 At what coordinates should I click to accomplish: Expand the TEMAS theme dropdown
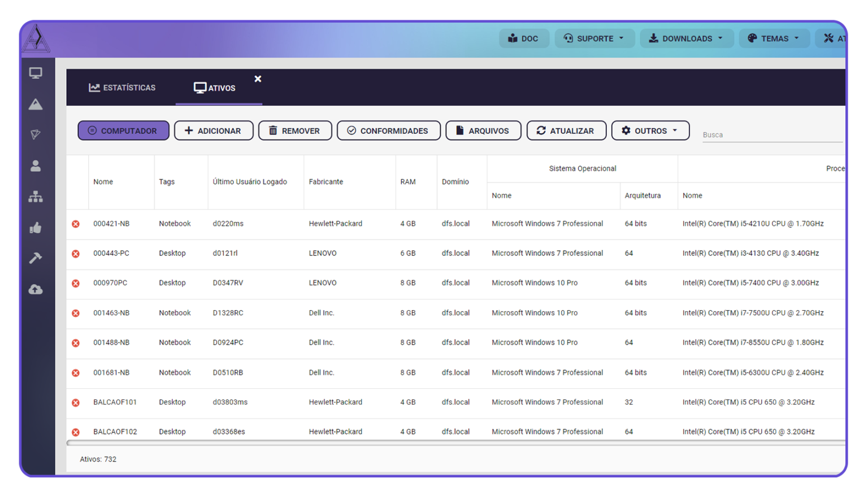click(774, 38)
